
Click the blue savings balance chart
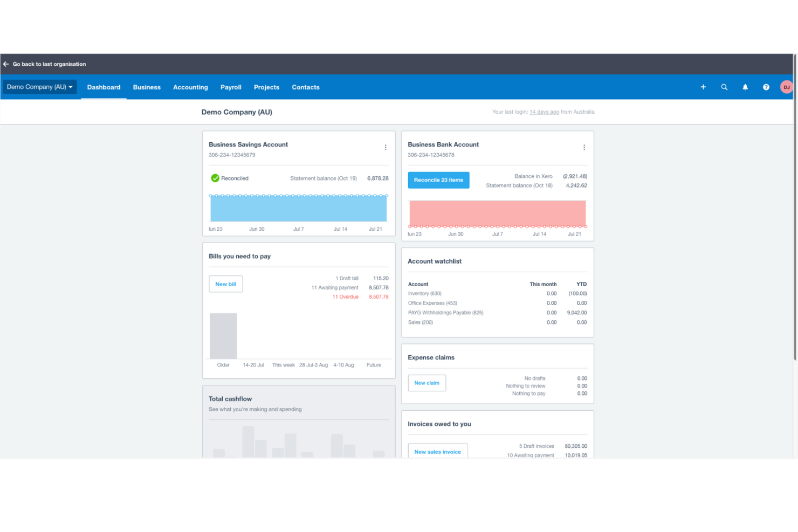point(298,208)
